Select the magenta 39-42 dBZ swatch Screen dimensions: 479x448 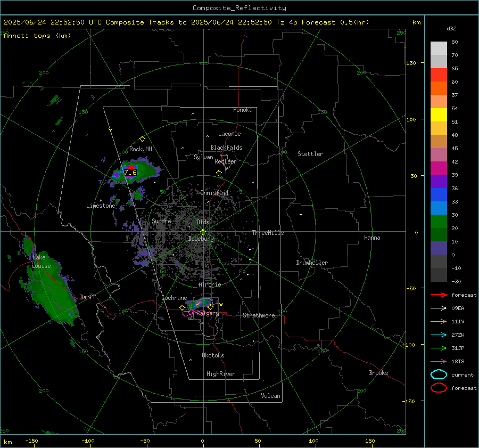pyautogui.click(x=439, y=168)
